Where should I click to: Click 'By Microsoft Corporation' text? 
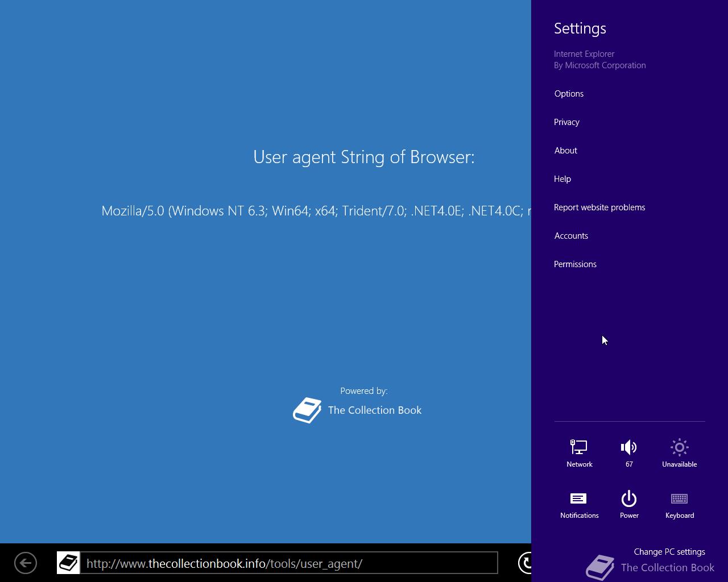click(600, 65)
